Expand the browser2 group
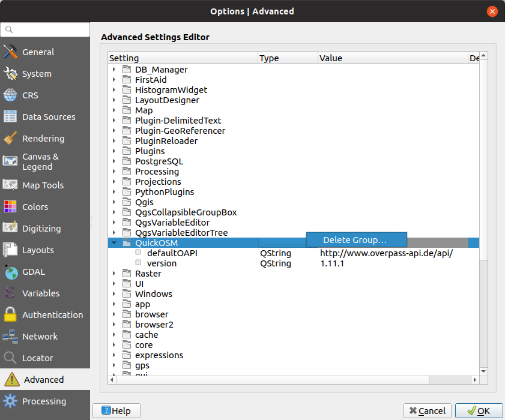Screen dimensions: 505x420 113,324
